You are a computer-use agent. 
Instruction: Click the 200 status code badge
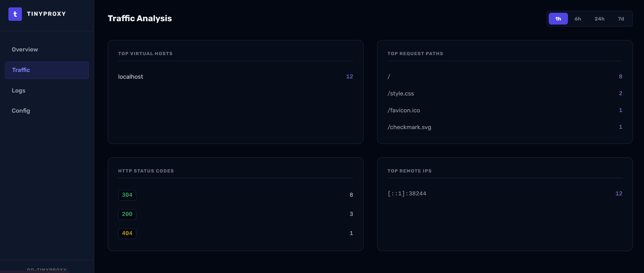(127, 214)
